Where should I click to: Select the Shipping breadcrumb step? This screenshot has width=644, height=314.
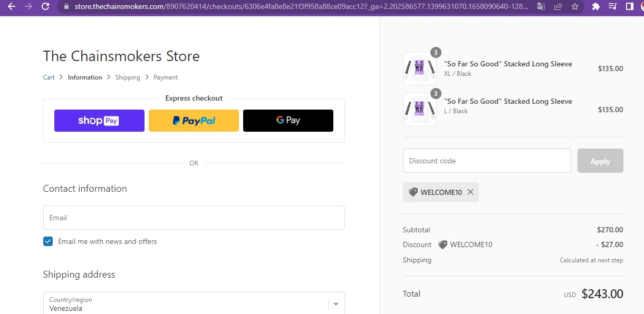click(128, 77)
